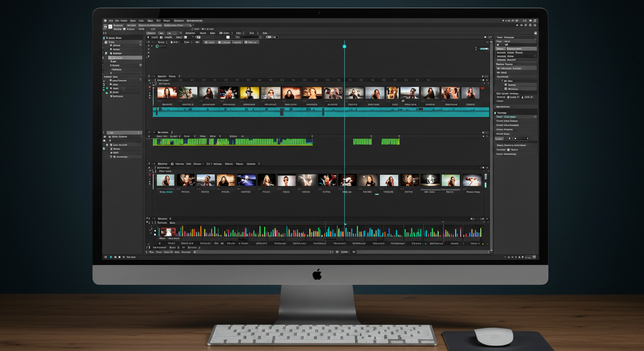Select the yellow-background clip thumbnail in upper video track
644x351 pixels.
(250, 93)
